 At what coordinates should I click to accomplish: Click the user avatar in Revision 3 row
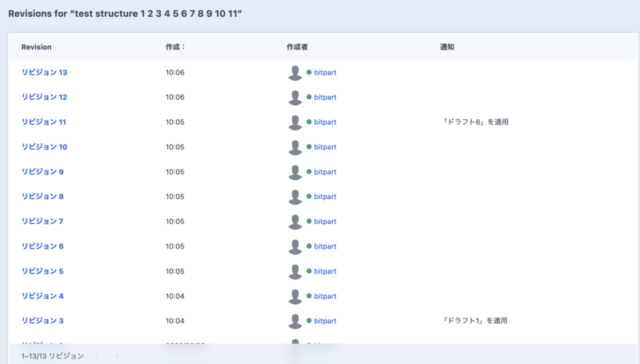point(295,321)
